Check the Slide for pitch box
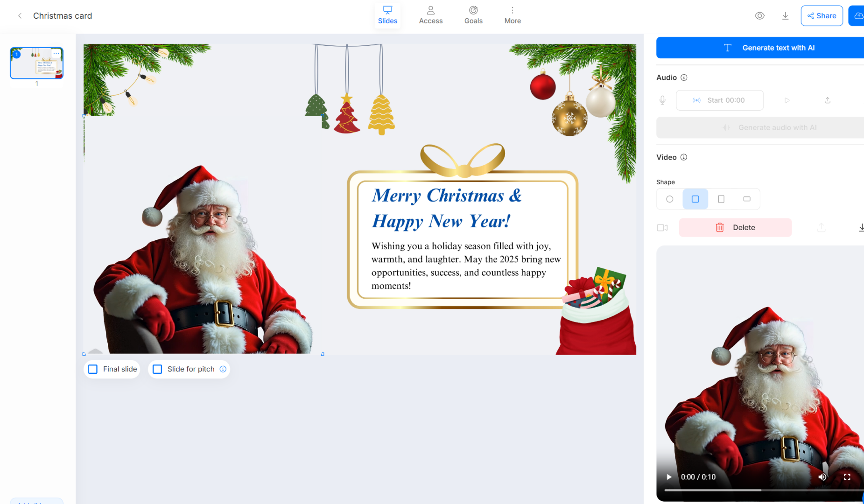This screenshot has width=864, height=504. pos(158,369)
